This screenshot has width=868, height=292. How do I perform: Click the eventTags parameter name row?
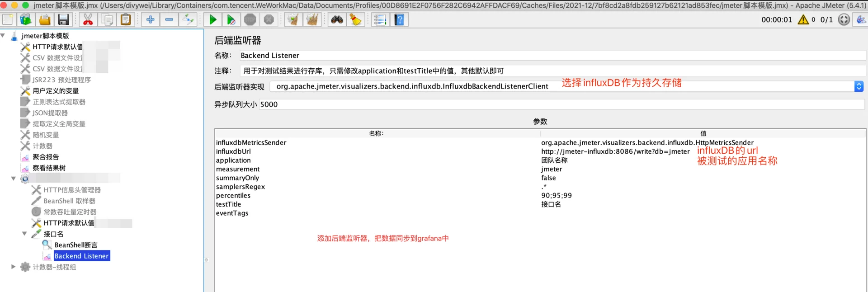(377, 213)
